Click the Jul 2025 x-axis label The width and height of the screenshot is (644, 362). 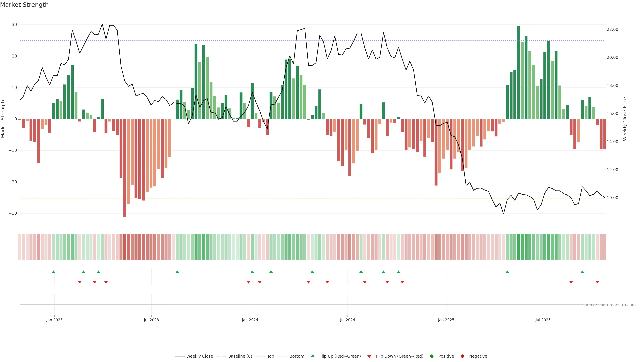point(543,320)
